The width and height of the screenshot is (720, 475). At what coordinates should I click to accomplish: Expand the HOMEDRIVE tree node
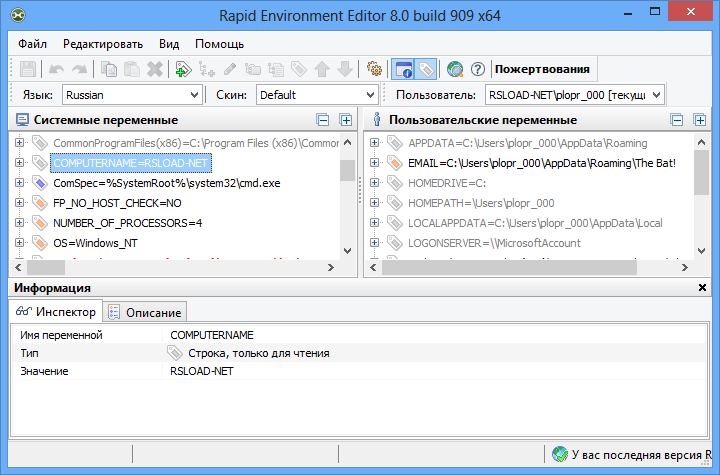tap(374, 183)
